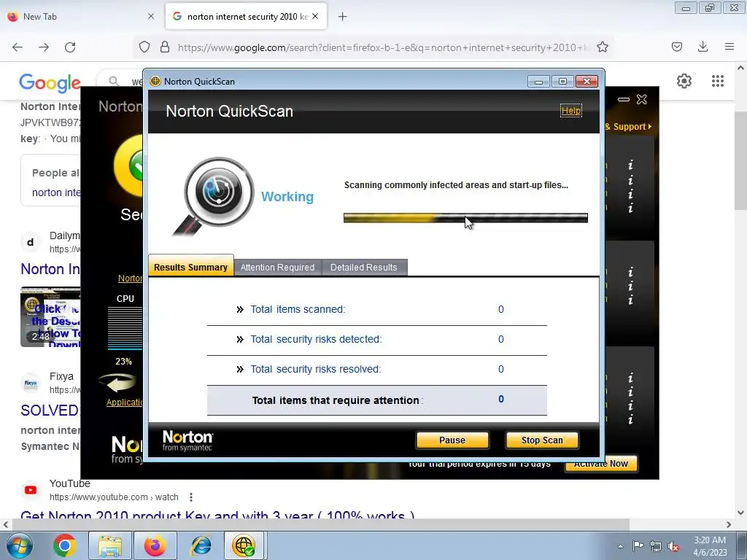Click the network tray icon

coord(656,546)
